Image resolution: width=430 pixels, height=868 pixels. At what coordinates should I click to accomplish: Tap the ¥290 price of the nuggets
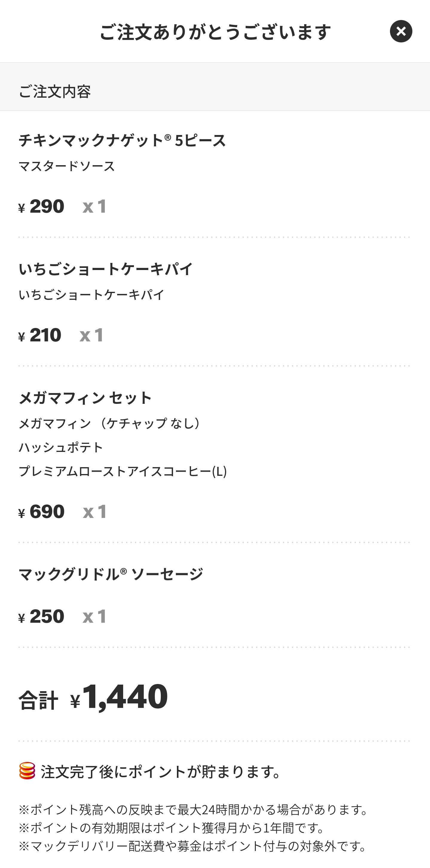click(42, 206)
